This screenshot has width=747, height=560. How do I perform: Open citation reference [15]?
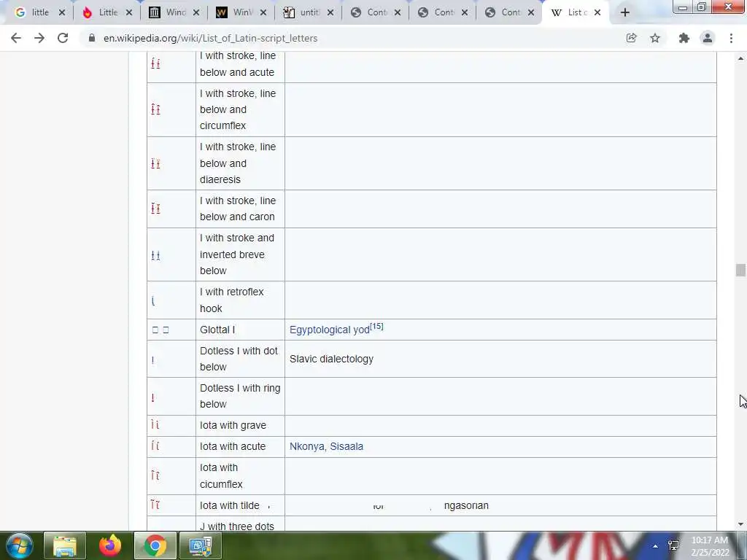(376, 326)
